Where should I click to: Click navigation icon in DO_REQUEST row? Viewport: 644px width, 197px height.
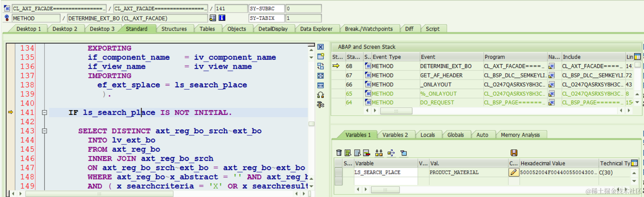551,102
